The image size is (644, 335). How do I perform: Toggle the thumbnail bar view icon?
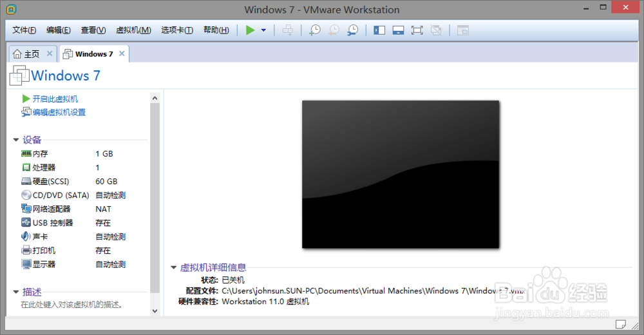[399, 30]
